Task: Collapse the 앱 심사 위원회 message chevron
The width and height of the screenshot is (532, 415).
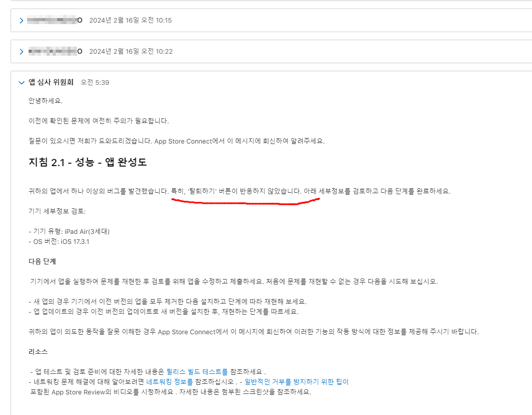Action: coord(22,82)
